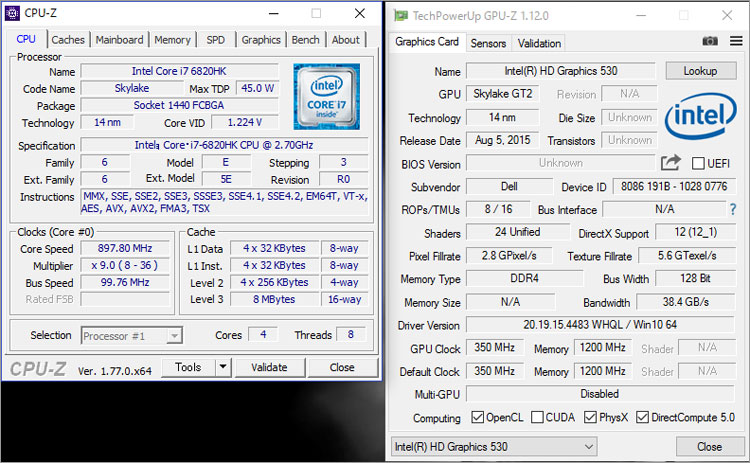Open the About tab in CPU-Z
This screenshot has height=463, width=750.
point(345,40)
